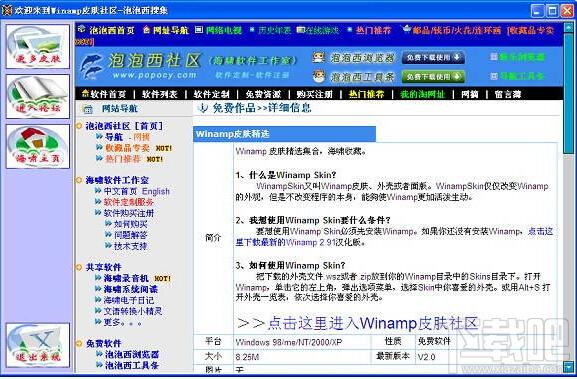Click the icon before 在线游戏
Image resolution: width=577 pixels, height=379 pixels.
pyautogui.click(x=301, y=30)
